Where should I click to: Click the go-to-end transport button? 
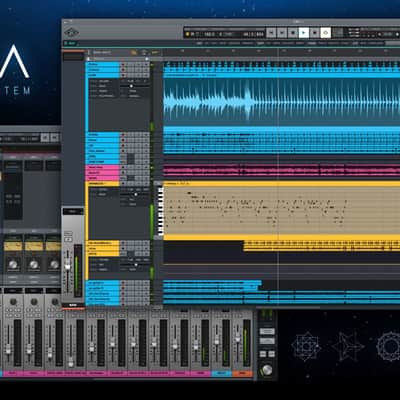[x=282, y=33]
